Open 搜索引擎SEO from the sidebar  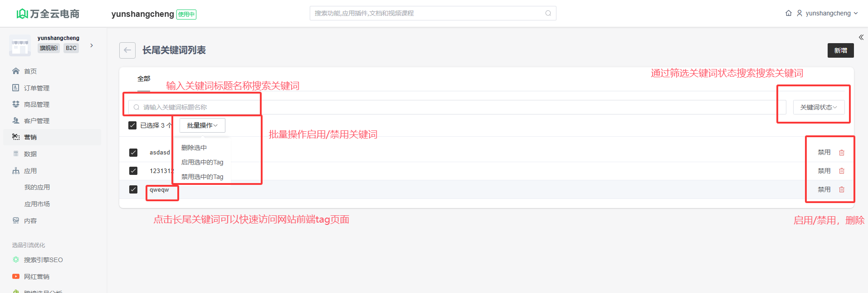[43, 260]
